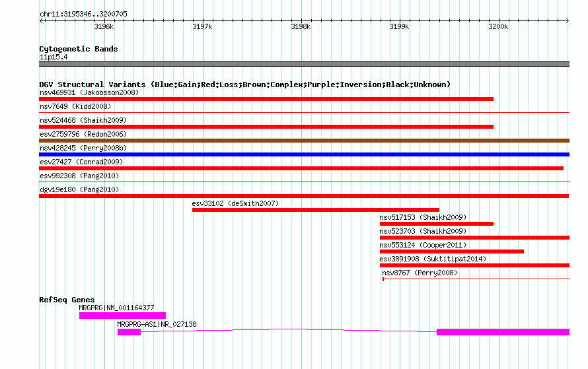Open nsv8767 (Perry2008) variant label
The width and height of the screenshot is (588, 369).
(x=420, y=273)
